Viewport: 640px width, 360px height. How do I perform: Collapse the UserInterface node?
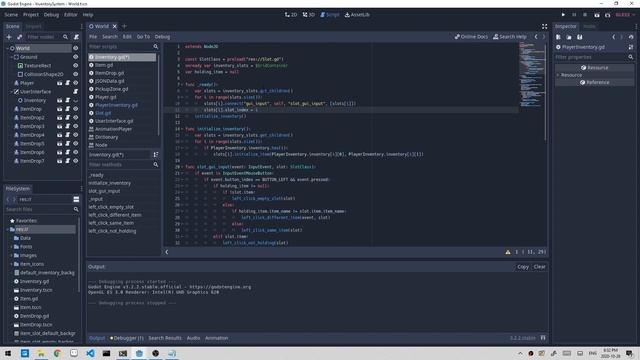pos(11,91)
